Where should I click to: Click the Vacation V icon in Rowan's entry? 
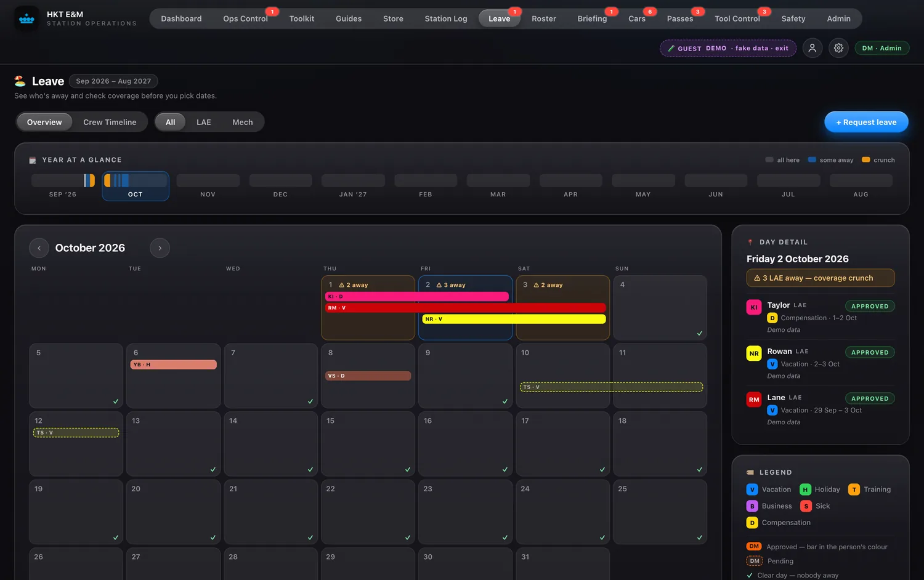tap(772, 365)
